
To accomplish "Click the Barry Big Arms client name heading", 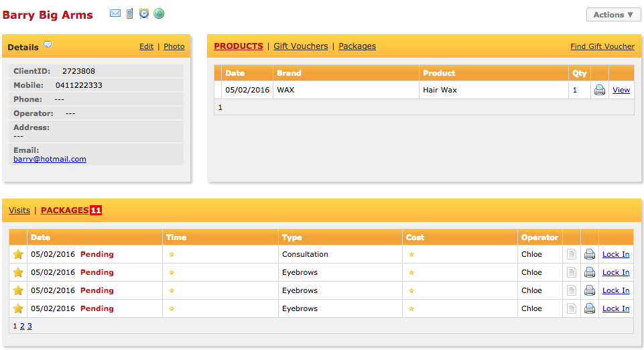I will (x=48, y=15).
